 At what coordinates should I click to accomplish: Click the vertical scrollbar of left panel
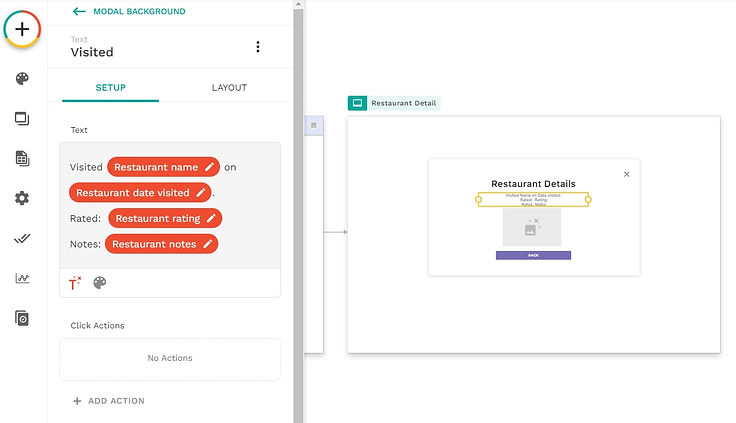(298, 216)
